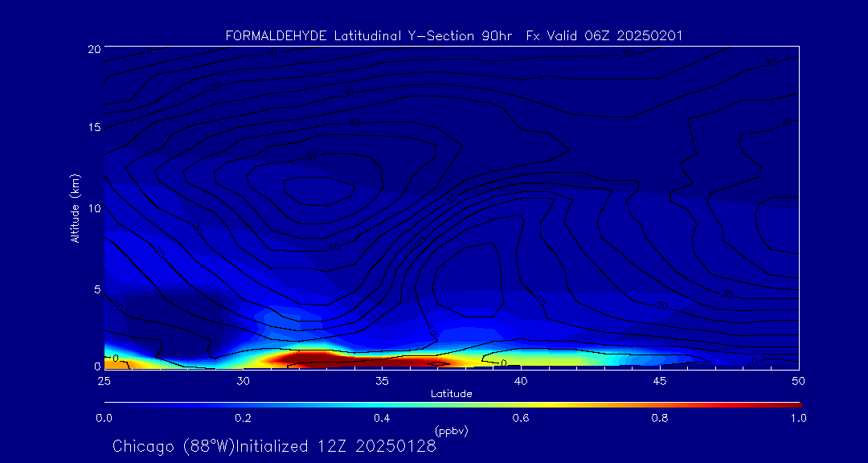
Task: Click the 'Chicago (88°W)Initialized 12Z 20250128' caption
Action: coord(275,446)
